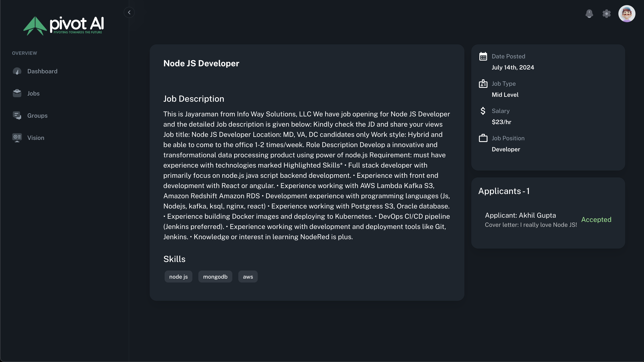Go to the Vision section
The width and height of the screenshot is (644, 362).
35,138
